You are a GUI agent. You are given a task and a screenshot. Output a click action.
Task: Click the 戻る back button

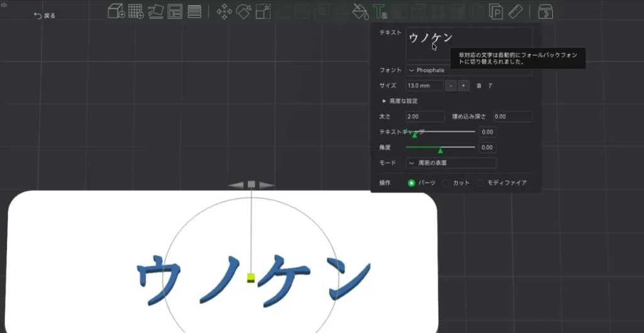coord(45,16)
